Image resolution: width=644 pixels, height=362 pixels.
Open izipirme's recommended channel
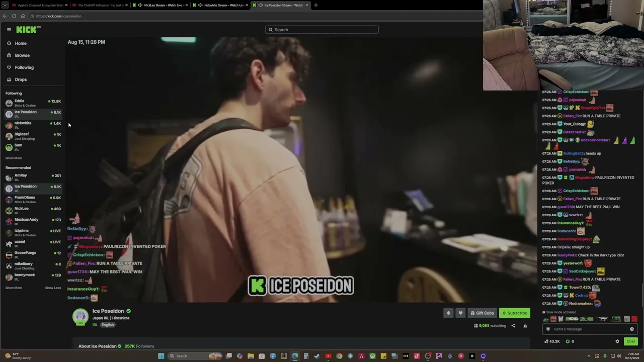coord(33,233)
